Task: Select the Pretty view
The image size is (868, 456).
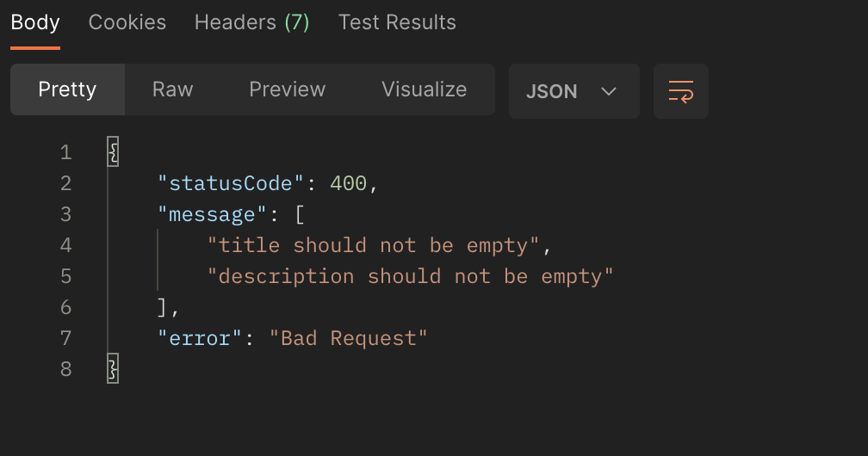Action: click(67, 89)
